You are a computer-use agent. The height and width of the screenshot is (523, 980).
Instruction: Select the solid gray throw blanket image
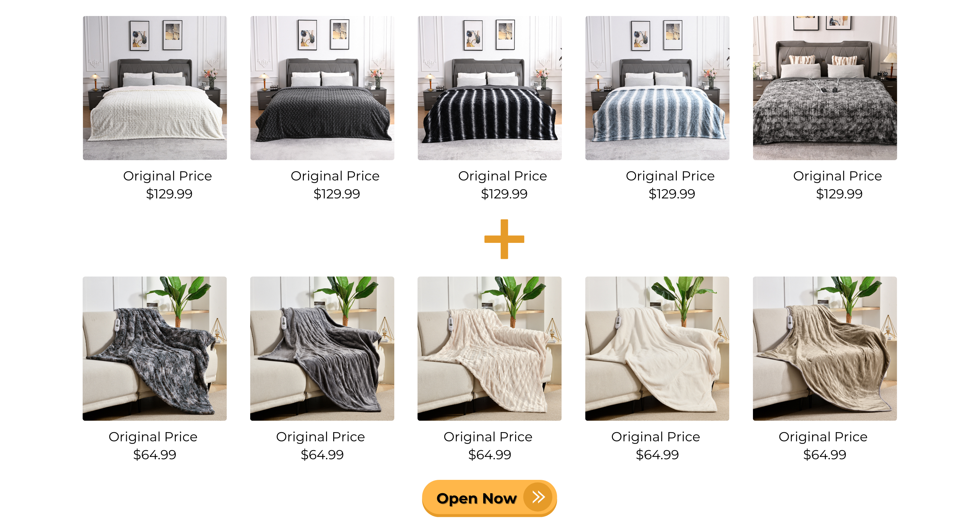point(322,348)
